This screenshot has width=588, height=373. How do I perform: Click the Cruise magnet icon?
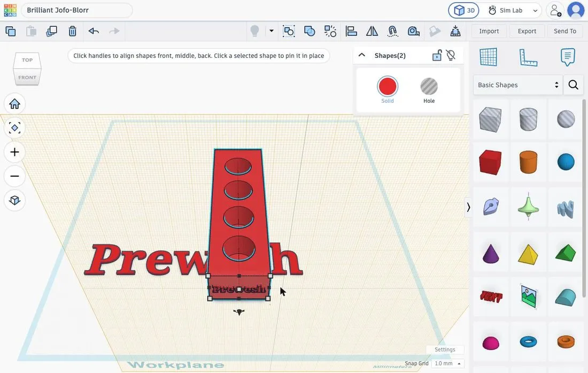click(x=393, y=31)
